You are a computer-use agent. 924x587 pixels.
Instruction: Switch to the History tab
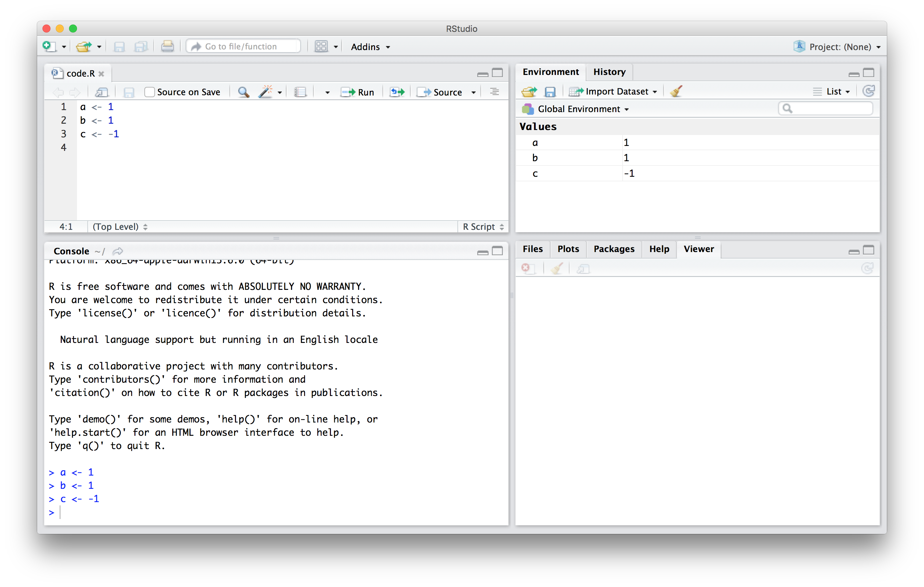(609, 72)
